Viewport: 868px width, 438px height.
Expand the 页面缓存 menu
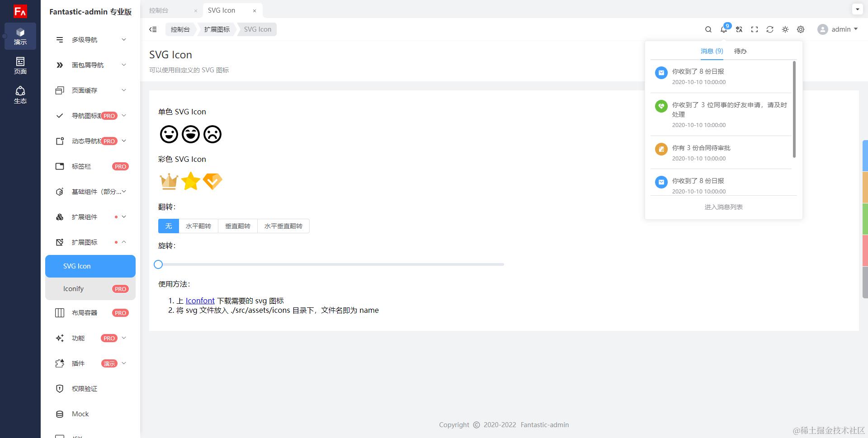(x=90, y=90)
